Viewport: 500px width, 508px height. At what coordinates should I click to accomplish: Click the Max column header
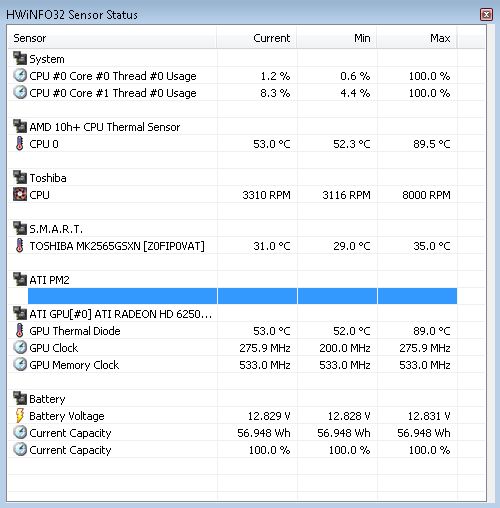point(417,38)
